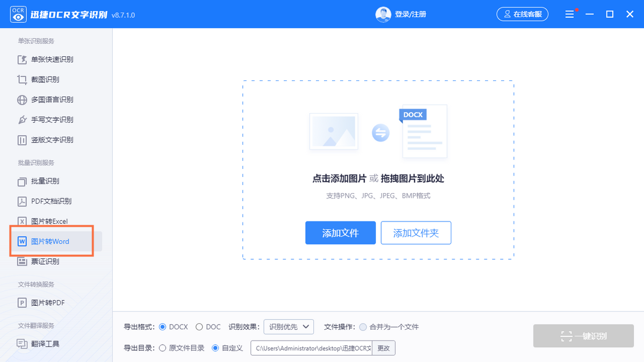Click the 添加文件夹 button
Screen dimensions: 644x362
416,233
